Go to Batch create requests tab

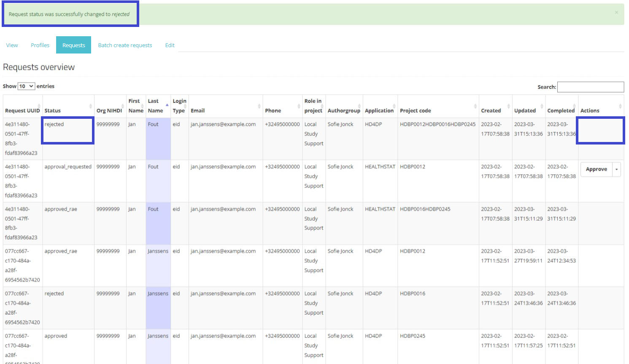pos(125,45)
